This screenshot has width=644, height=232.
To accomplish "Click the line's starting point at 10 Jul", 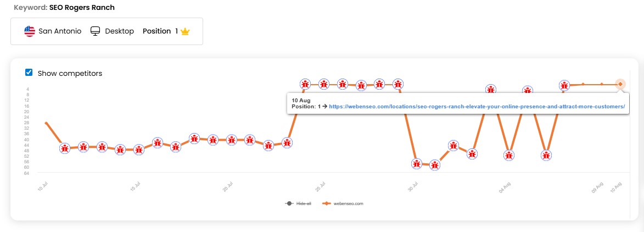I will [x=46, y=123].
